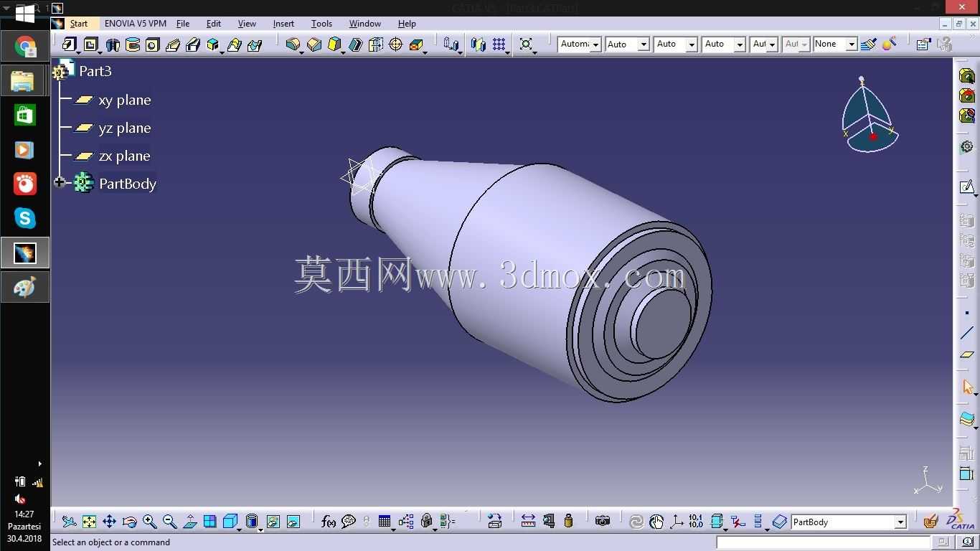The width and height of the screenshot is (980, 551).
Task: Select the Remove Face tool
Action: pyautogui.click(x=416, y=44)
